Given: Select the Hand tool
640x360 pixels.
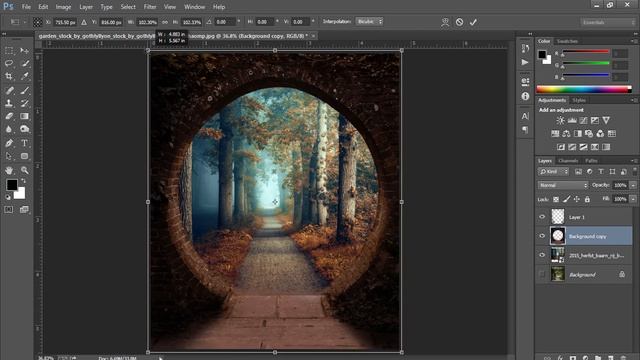Looking at the screenshot, I should [x=9, y=170].
